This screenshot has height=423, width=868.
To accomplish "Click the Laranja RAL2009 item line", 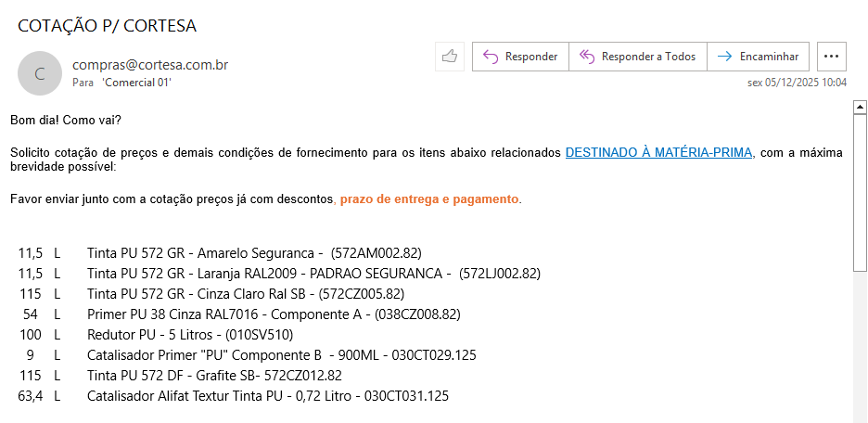I will coord(313,273).
